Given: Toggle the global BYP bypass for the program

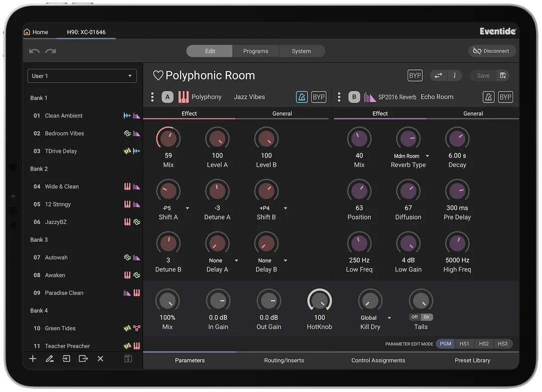Looking at the screenshot, I should coord(415,76).
